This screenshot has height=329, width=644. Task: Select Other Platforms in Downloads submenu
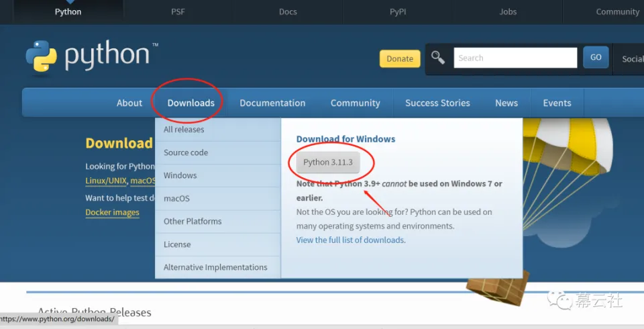click(218, 222)
